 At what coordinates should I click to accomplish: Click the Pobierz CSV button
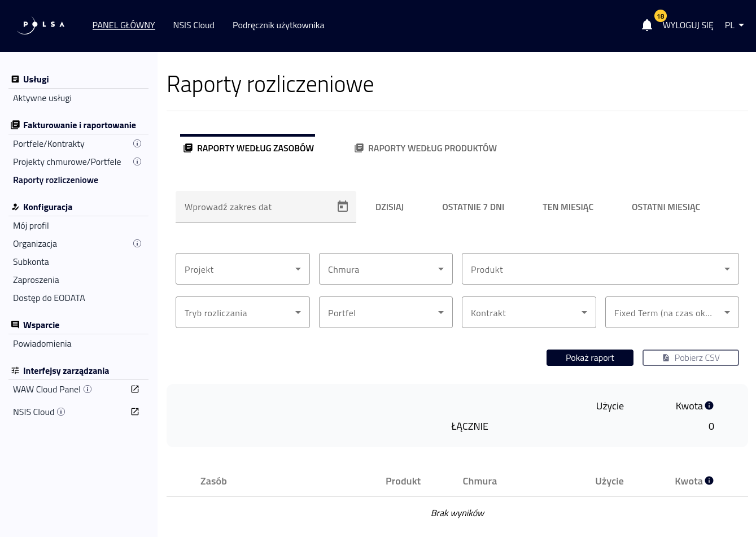691,357
